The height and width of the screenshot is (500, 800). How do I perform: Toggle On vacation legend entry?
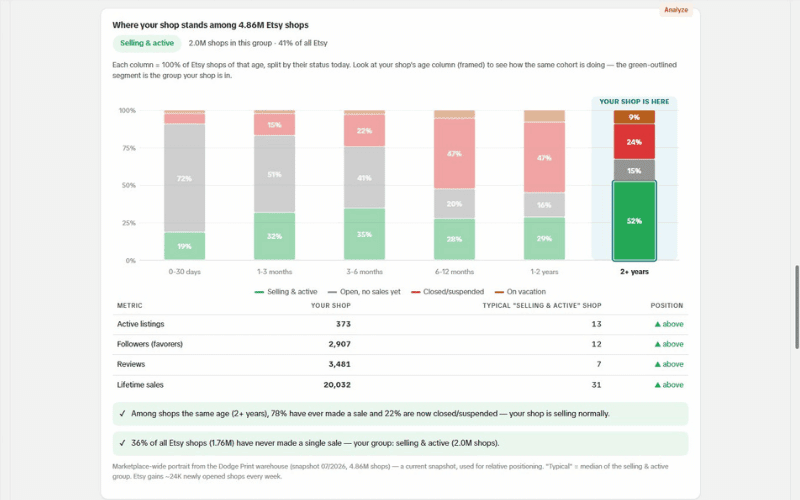point(520,292)
